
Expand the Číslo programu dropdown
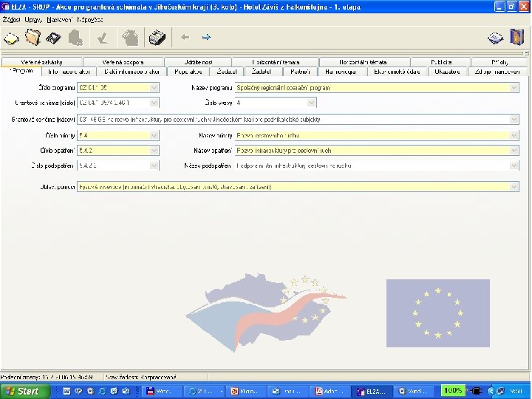point(154,87)
